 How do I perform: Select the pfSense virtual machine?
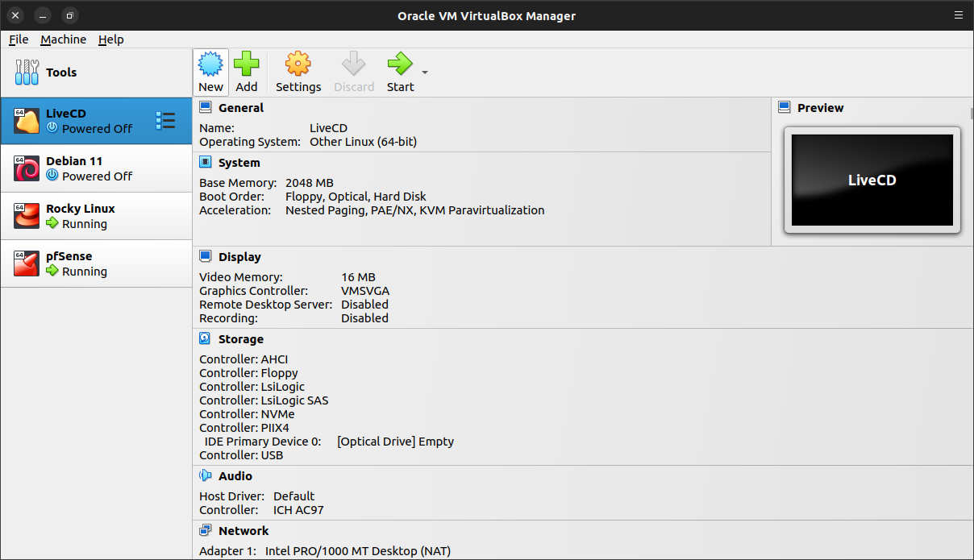[x=97, y=263]
